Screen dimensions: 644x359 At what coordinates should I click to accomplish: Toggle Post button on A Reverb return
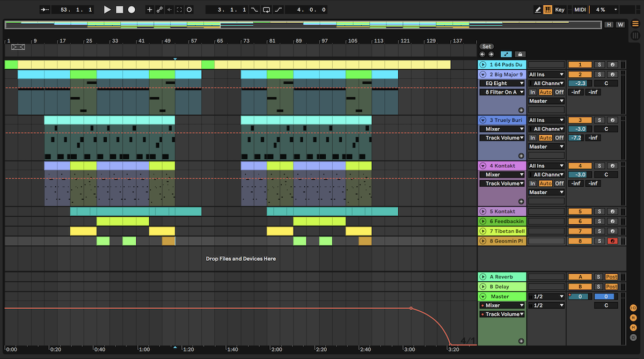pos(612,277)
